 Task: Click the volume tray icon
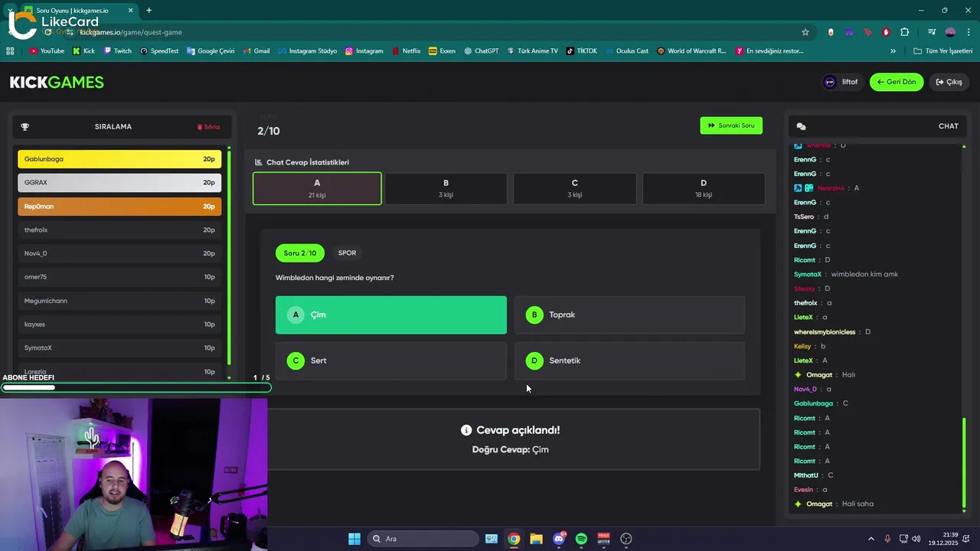[x=916, y=539]
